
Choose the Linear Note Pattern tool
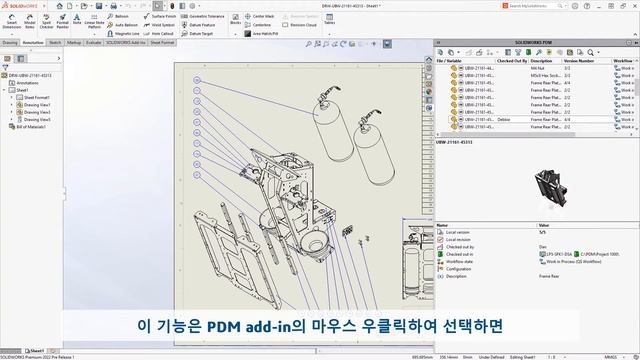tap(94, 21)
